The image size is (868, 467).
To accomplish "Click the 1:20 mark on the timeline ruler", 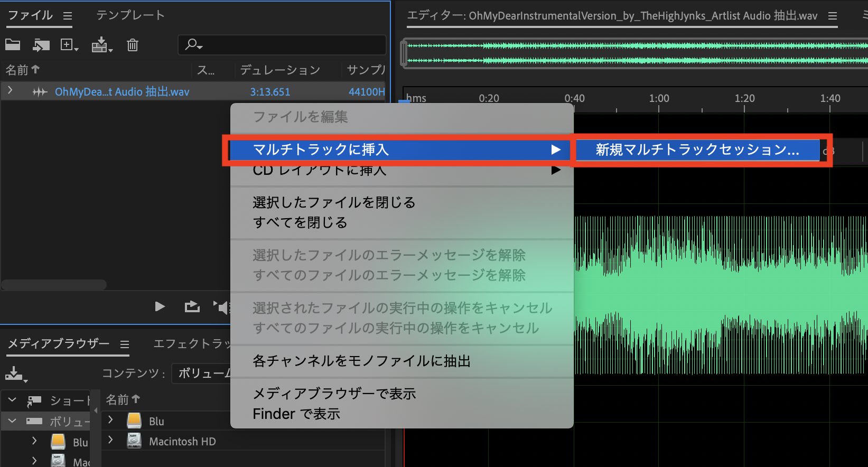I will tap(744, 98).
